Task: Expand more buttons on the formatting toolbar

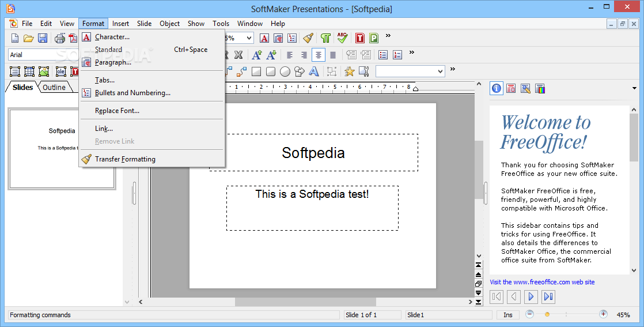Action: point(411,52)
